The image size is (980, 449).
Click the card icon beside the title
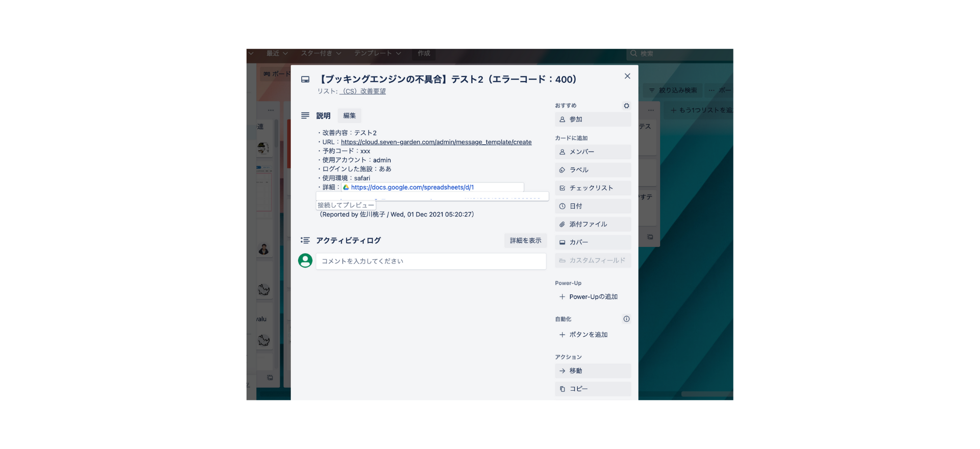click(x=305, y=80)
